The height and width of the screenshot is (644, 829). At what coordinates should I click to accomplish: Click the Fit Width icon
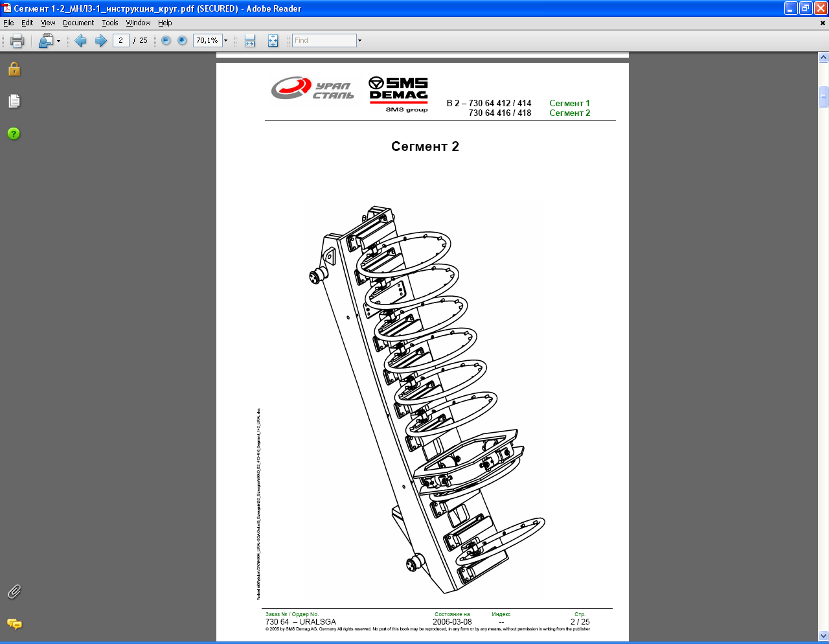250,41
